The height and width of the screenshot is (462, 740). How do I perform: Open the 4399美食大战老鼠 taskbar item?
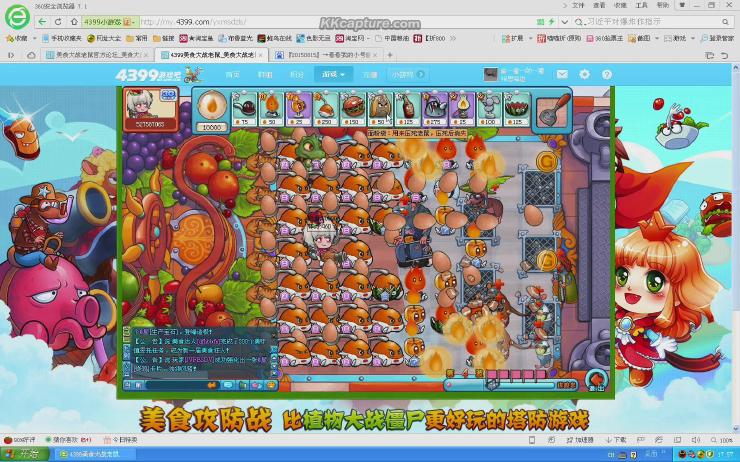pos(94,454)
